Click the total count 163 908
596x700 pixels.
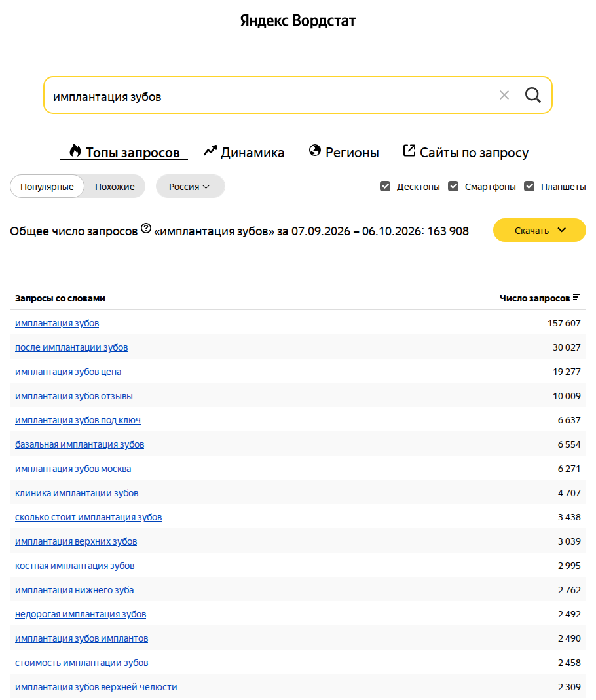pos(448,231)
